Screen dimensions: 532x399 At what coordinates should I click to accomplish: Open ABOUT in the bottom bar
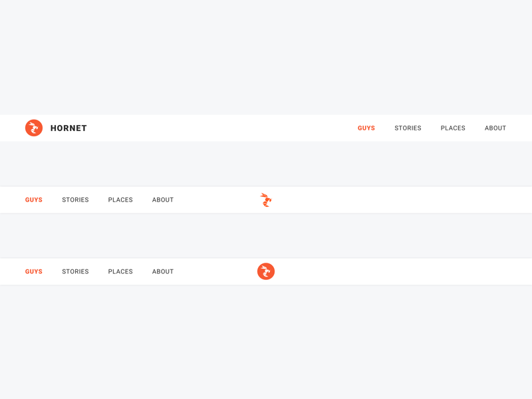[163, 271]
